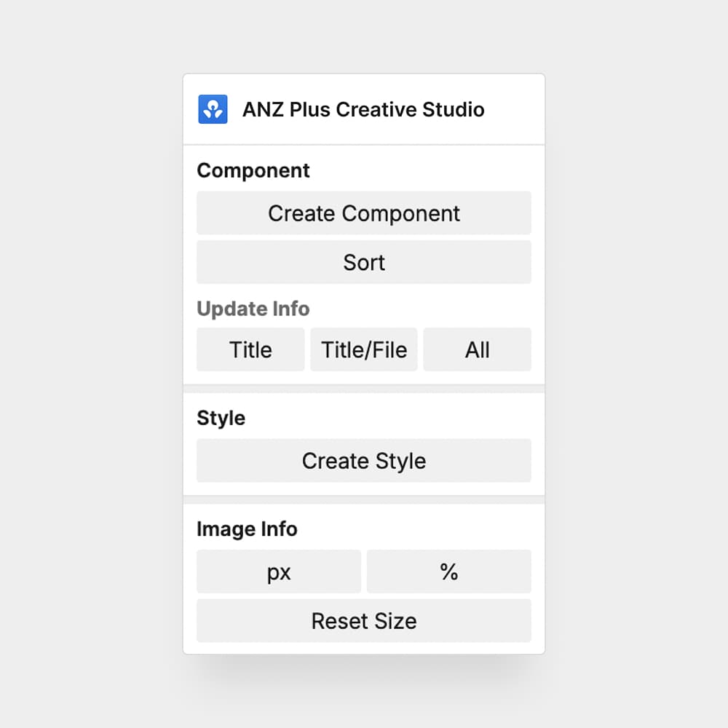Switch image info units to percent
Image resolution: width=728 pixels, height=728 pixels.
point(449,571)
